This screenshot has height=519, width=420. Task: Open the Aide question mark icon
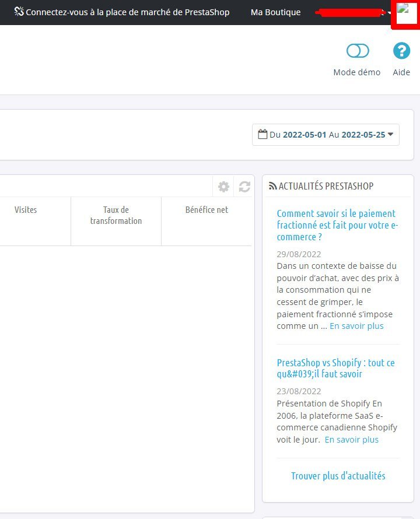point(401,51)
